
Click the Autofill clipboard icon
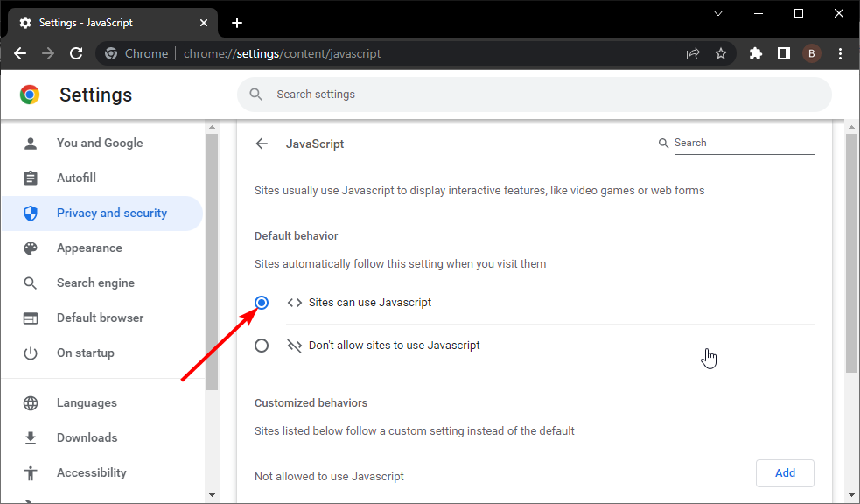click(31, 178)
